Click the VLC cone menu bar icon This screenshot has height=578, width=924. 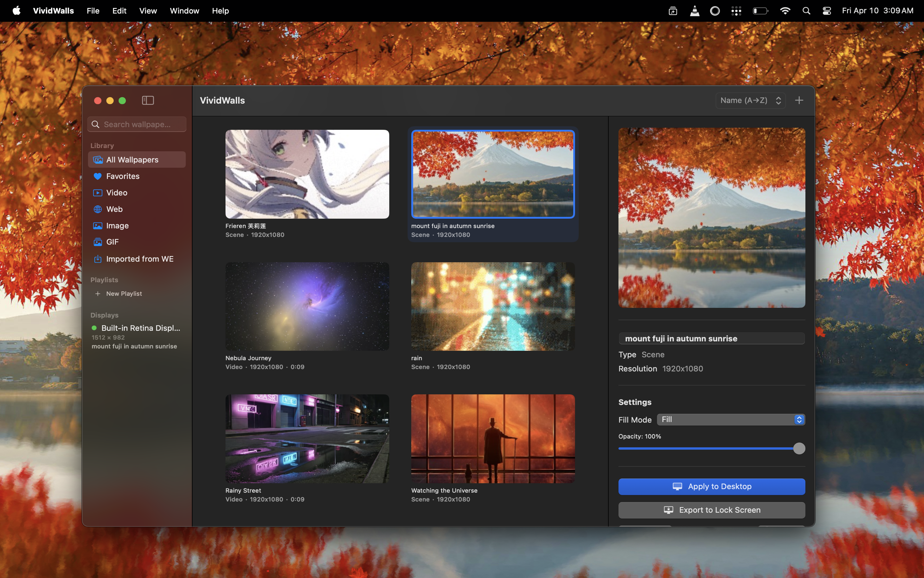(x=695, y=11)
